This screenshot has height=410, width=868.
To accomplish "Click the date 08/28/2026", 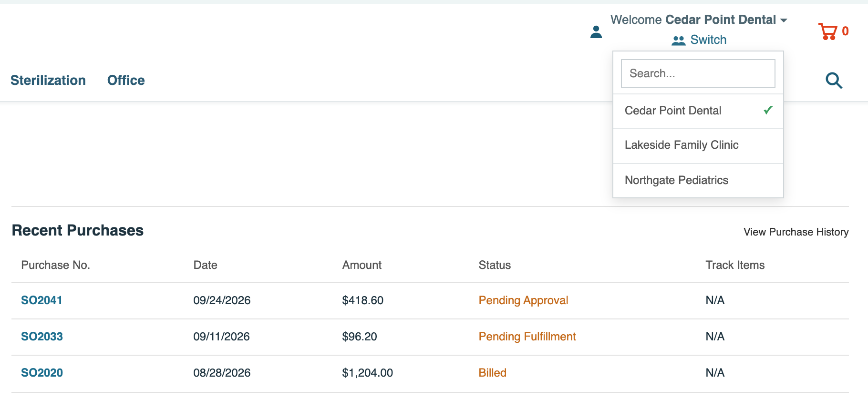I will click(222, 373).
